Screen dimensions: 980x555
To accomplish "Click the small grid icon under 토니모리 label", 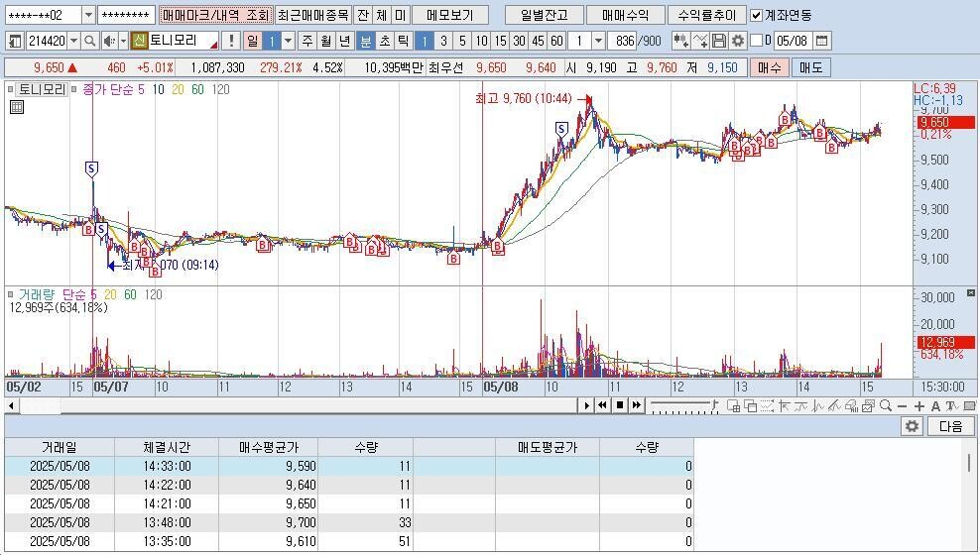I will point(17,107).
